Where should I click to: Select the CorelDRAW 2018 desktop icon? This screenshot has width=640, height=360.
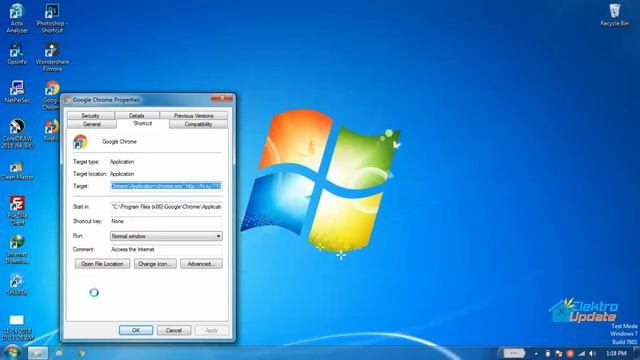click(17, 134)
